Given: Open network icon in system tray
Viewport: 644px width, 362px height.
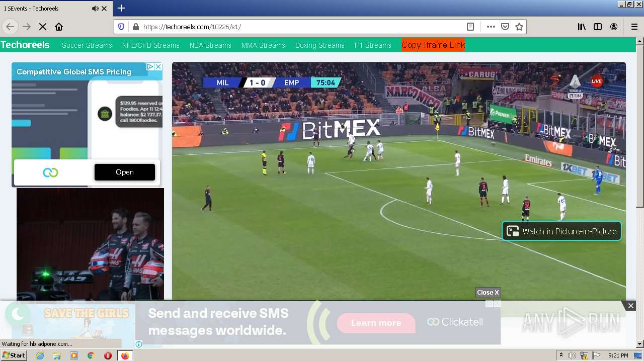Looking at the screenshot, I should click(584, 355).
